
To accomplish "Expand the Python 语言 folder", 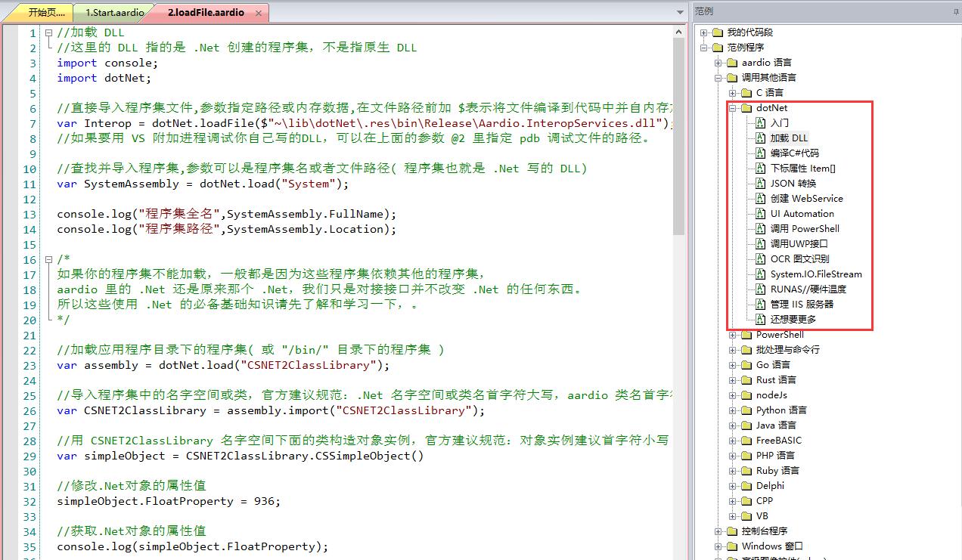I will coord(733,410).
